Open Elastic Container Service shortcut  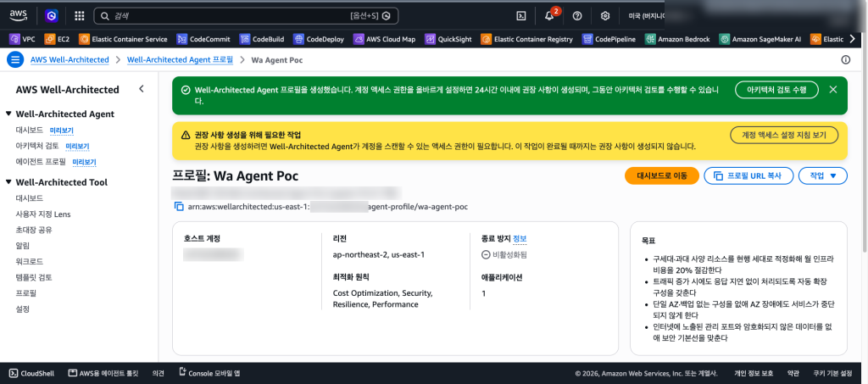click(124, 39)
